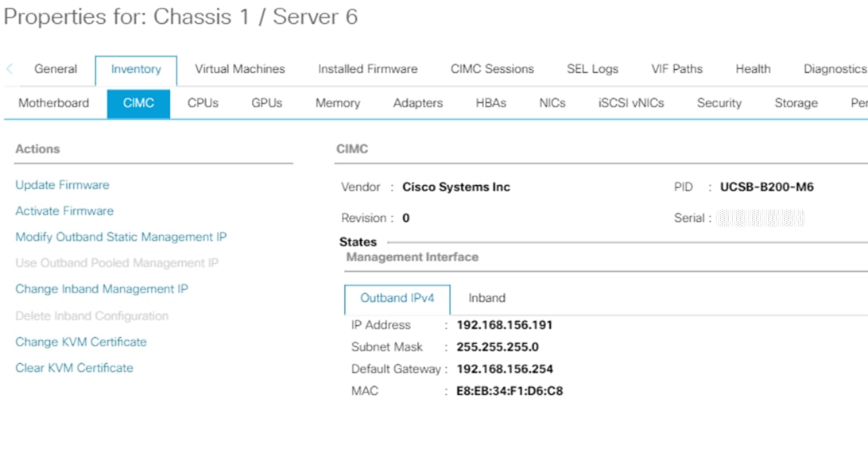
Task: View the SEL Logs tab
Action: point(592,69)
